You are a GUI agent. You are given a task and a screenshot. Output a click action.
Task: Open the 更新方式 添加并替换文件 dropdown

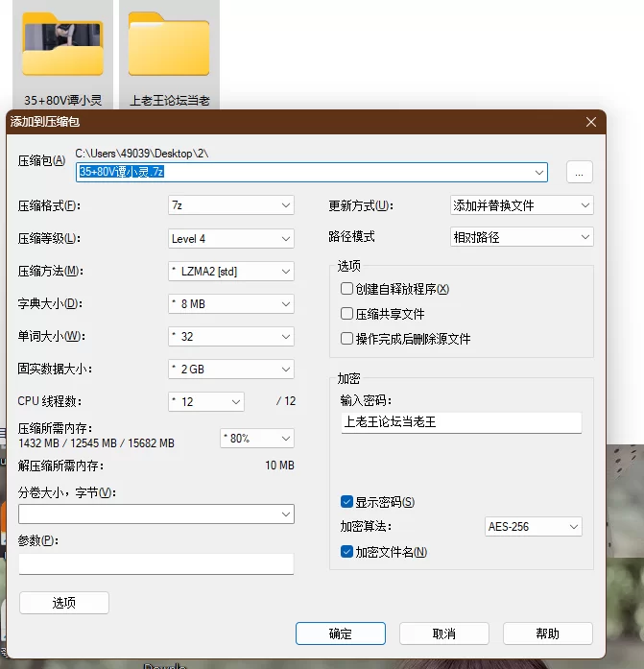tap(521, 205)
